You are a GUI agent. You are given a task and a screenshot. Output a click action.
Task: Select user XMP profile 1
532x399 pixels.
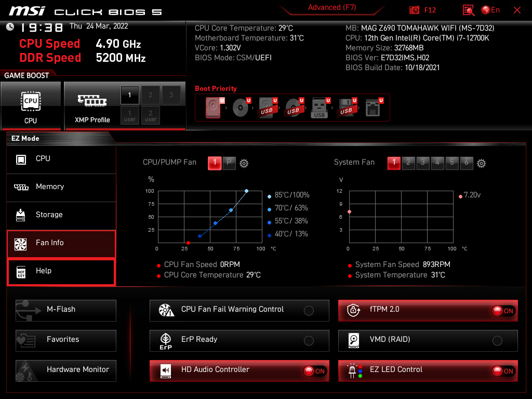pos(129,116)
